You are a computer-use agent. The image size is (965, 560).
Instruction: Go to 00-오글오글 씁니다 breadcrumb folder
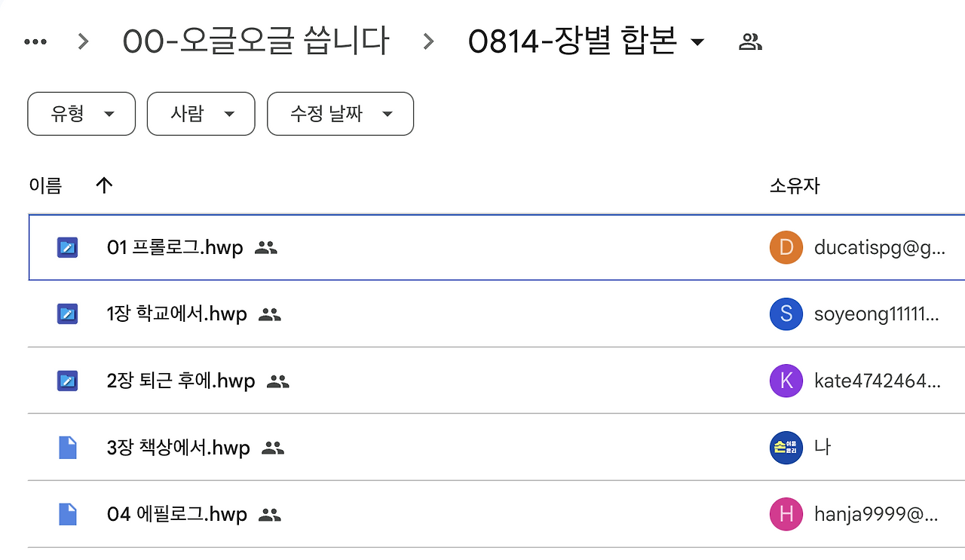tap(256, 41)
